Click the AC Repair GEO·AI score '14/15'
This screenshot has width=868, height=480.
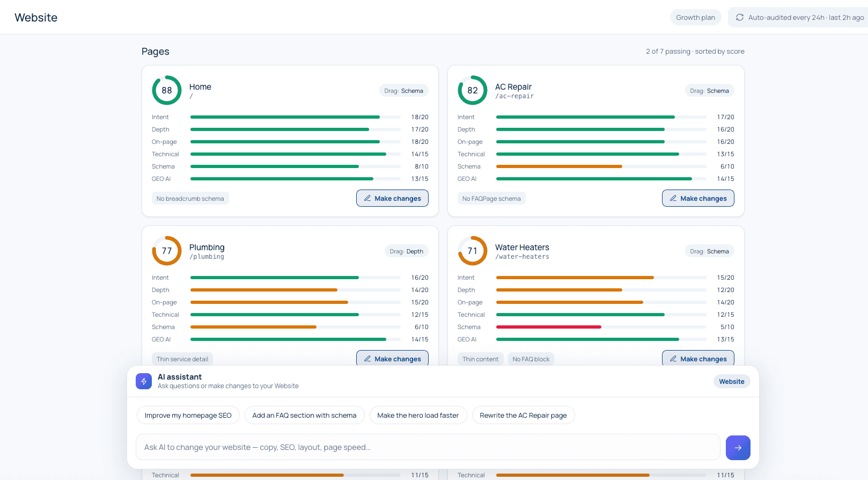(726, 179)
